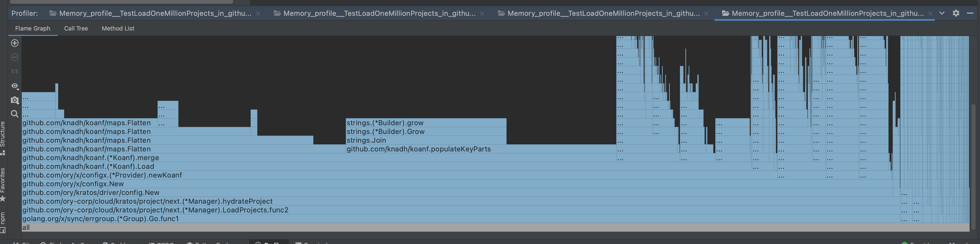980x244 pixels.
Task: Switch to the Flame Graph tab
Action: click(x=33, y=28)
